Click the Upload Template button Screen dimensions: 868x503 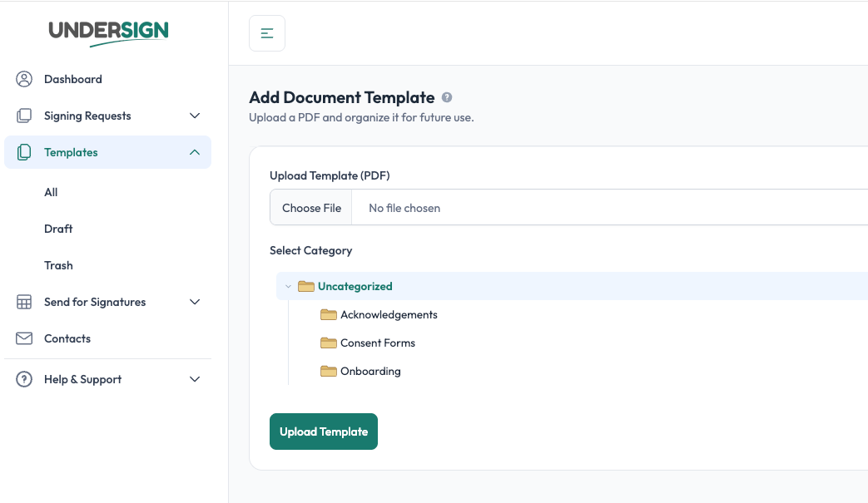pos(324,431)
